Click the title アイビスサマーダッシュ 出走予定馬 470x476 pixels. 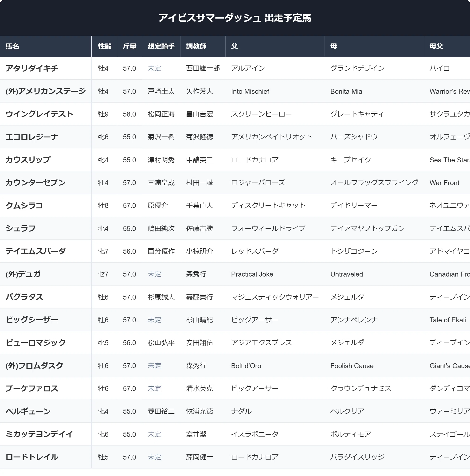235,18
